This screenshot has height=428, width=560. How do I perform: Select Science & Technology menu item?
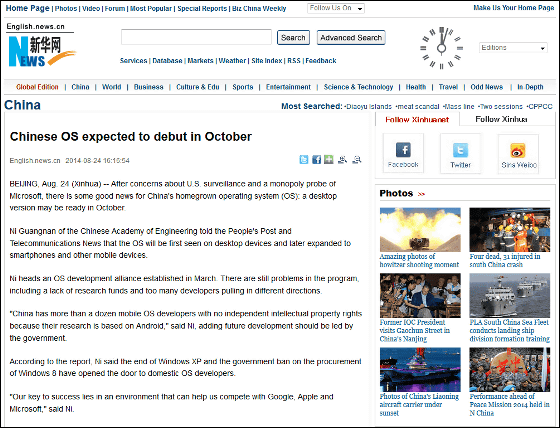pos(358,87)
